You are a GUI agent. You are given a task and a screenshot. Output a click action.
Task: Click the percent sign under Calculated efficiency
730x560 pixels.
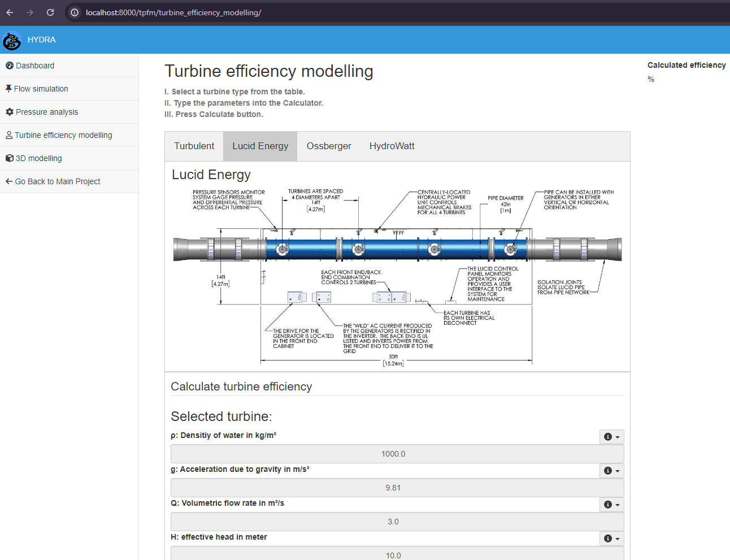click(651, 80)
